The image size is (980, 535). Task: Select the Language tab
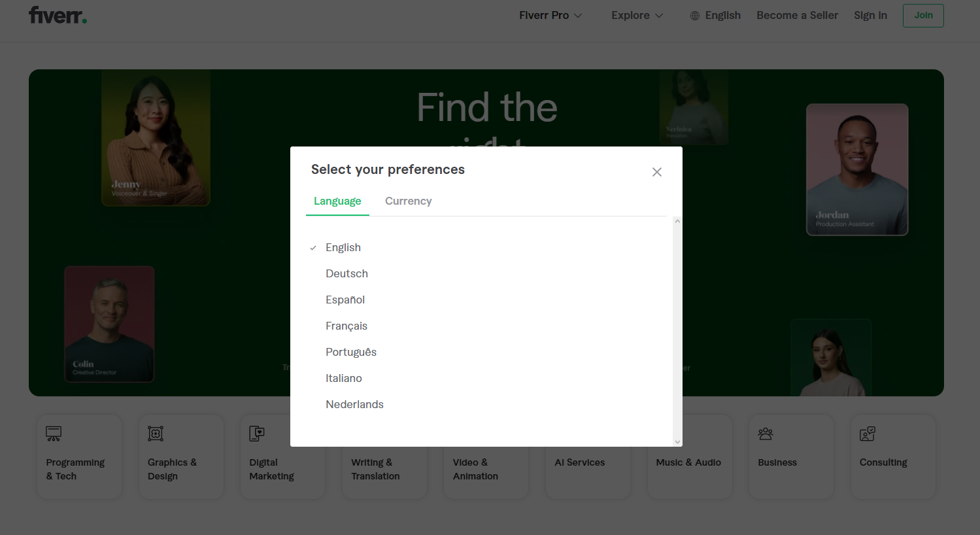pos(337,201)
